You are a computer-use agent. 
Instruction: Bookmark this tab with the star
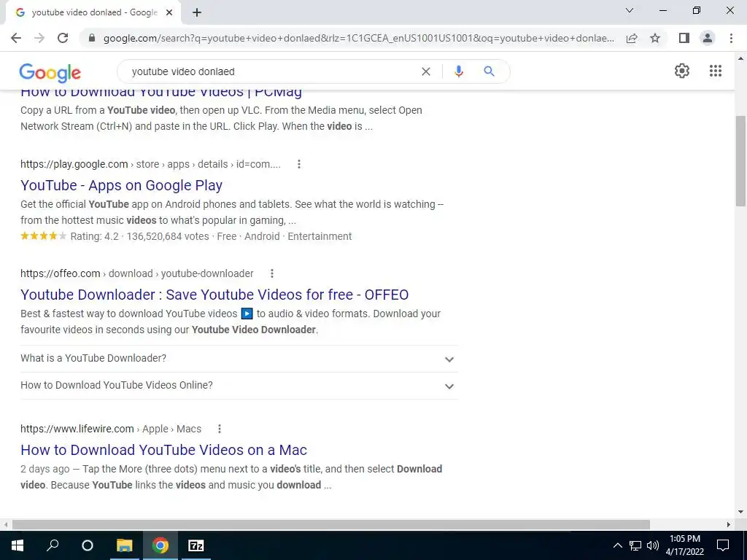[655, 38]
